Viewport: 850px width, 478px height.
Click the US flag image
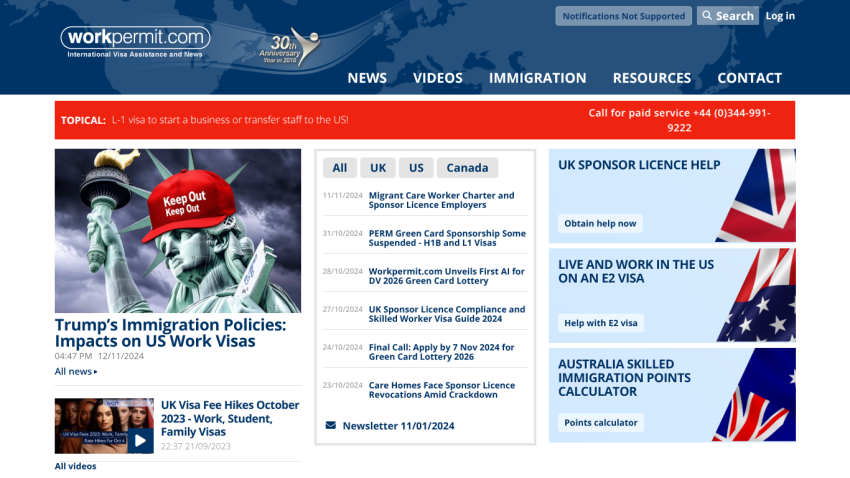tap(757, 295)
